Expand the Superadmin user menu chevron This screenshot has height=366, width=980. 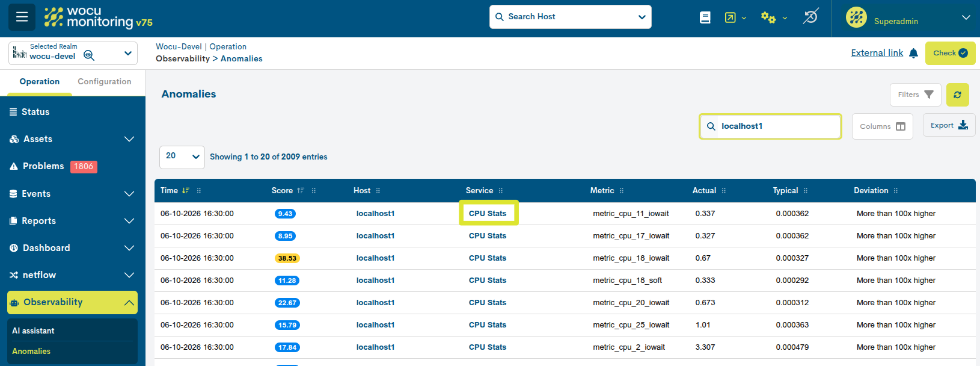click(966, 17)
